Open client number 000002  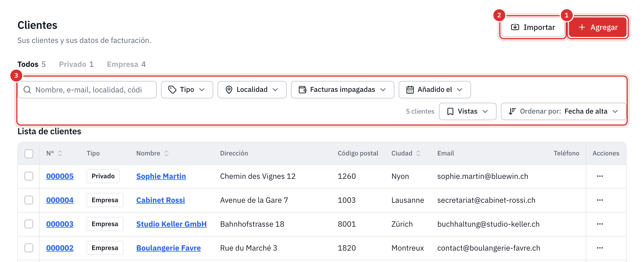pos(60,248)
